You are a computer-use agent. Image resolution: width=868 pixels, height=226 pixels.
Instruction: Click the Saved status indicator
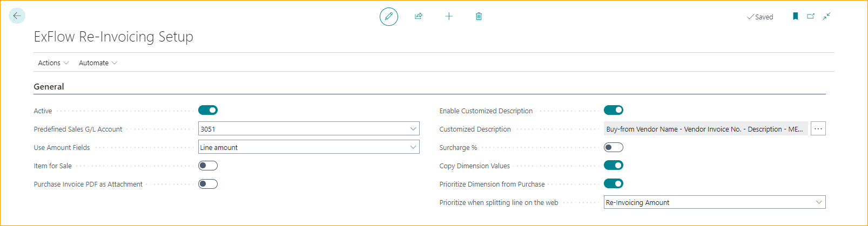[x=760, y=17]
